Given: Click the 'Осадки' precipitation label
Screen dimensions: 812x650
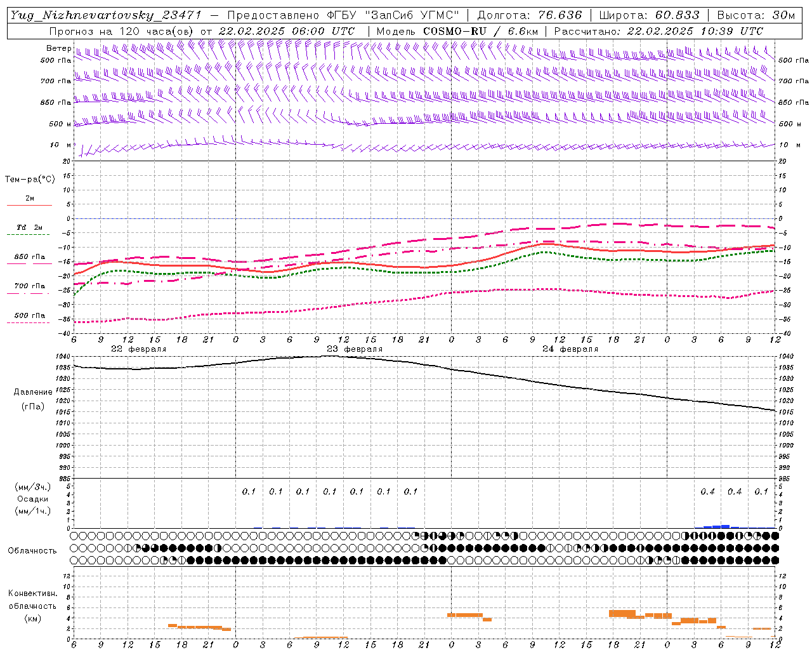Looking at the screenshot, I should point(33,499).
